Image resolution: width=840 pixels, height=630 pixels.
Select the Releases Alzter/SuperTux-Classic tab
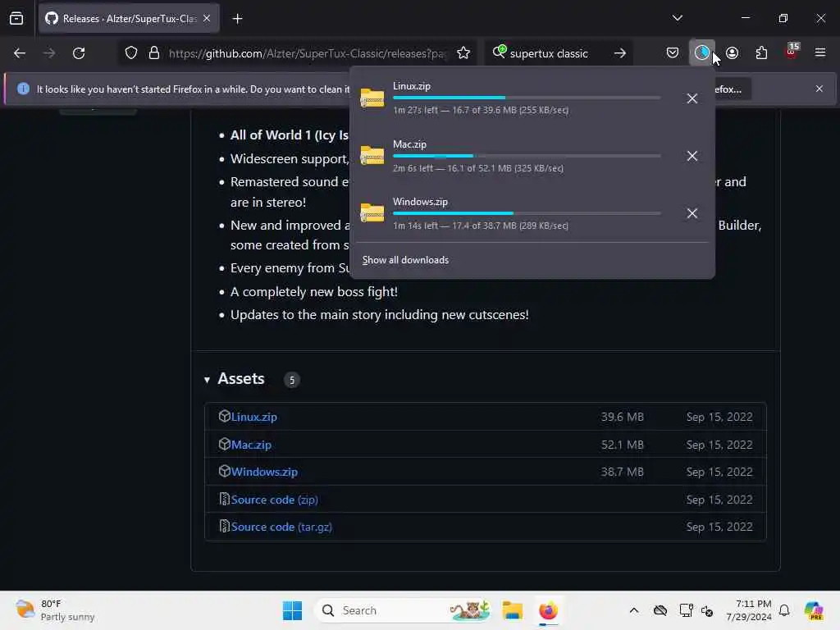tap(129, 19)
